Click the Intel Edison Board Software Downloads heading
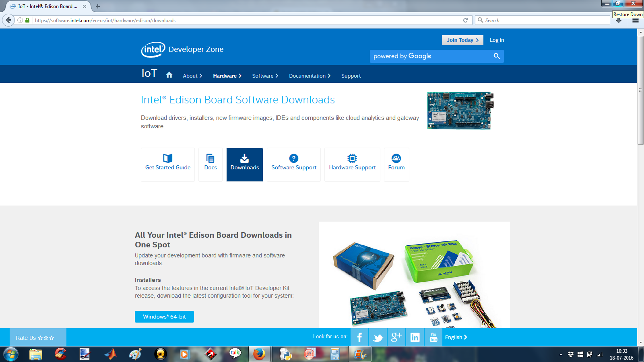The width and height of the screenshot is (644, 362). [x=238, y=100]
